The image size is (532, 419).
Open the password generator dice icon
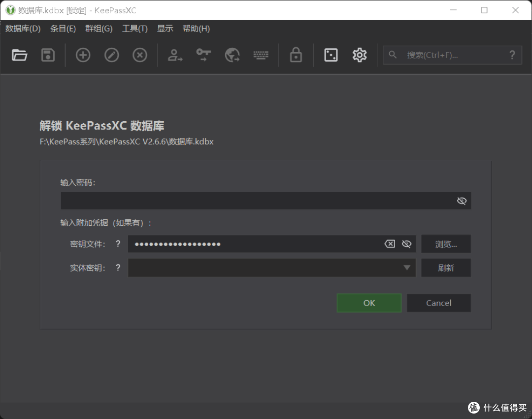(x=331, y=55)
